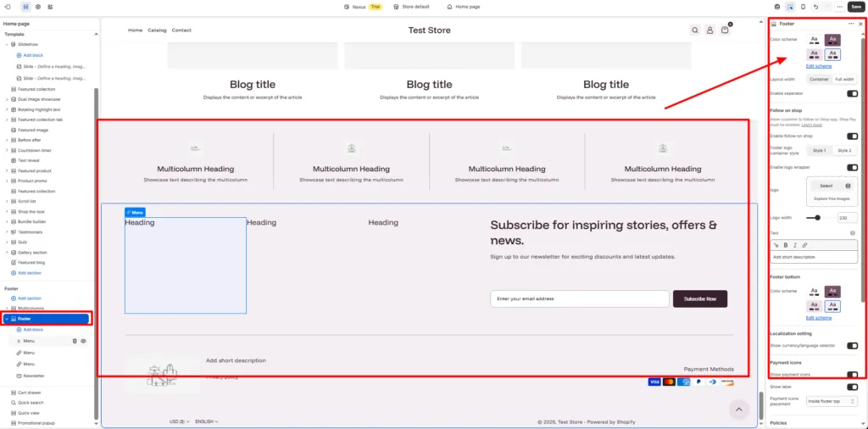This screenshot has width=868, height=429.
Task: Click Edit scheme link under top Color scheme
Action: pyautogui.click(x=819, y=66)
